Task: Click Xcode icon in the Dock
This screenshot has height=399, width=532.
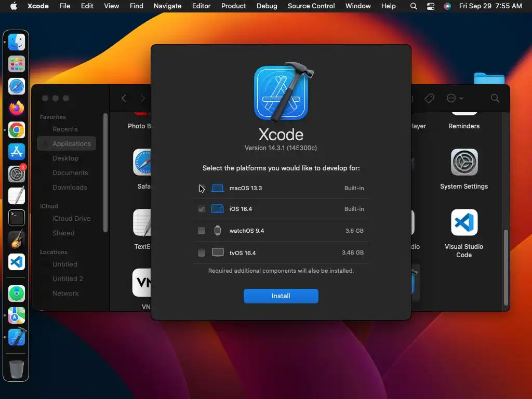Action: coord(16,337)
